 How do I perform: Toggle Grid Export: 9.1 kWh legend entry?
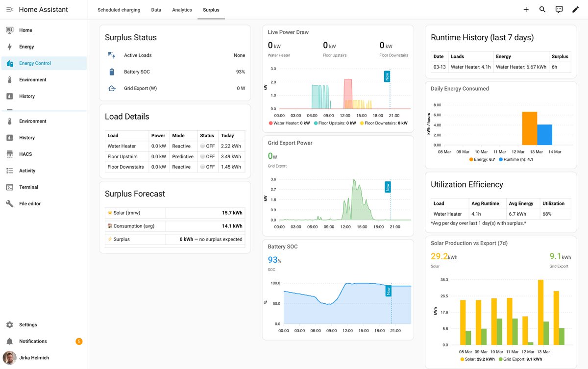(520, 359)
